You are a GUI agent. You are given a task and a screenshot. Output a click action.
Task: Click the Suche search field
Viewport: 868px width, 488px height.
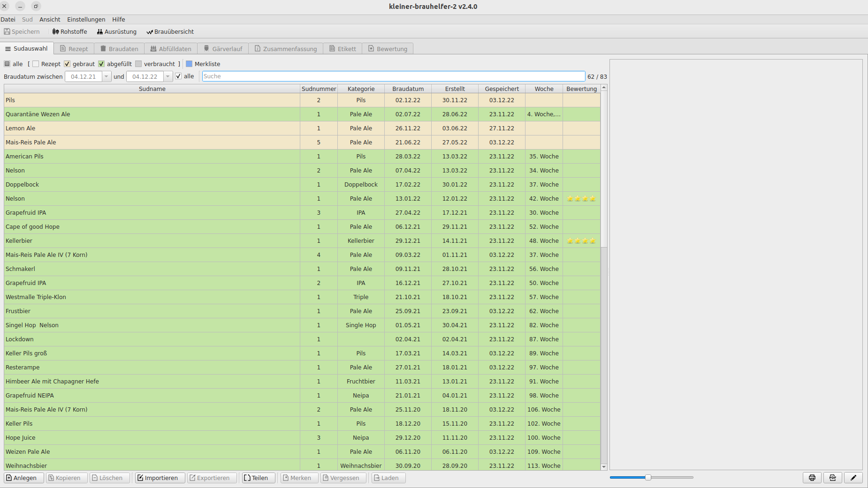coord(393,76)
